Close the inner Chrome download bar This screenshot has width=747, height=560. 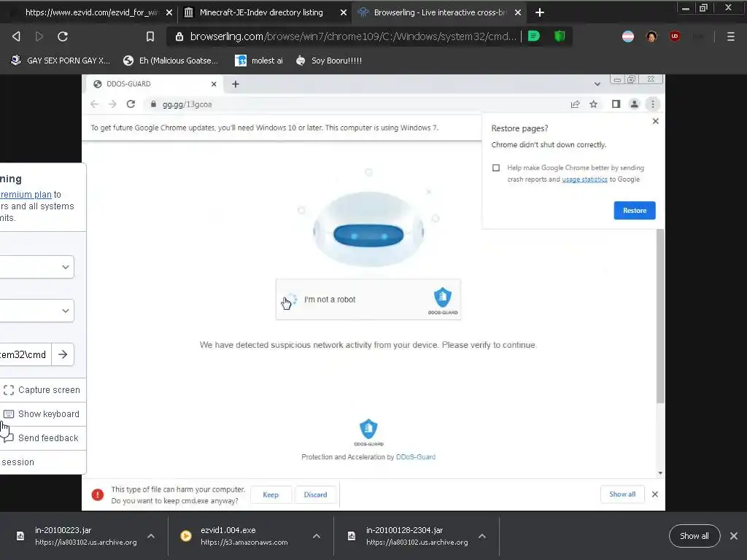pyautogui.click(x=655, y=494)
